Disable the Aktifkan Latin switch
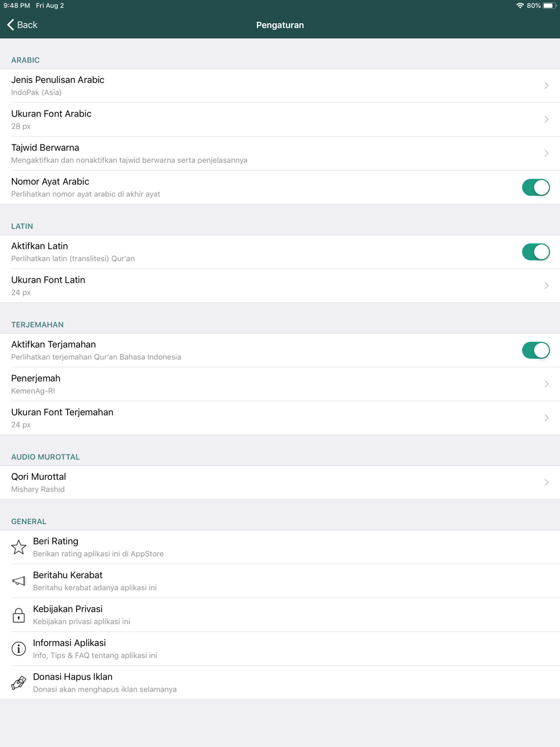 click(x=535, y=252)
